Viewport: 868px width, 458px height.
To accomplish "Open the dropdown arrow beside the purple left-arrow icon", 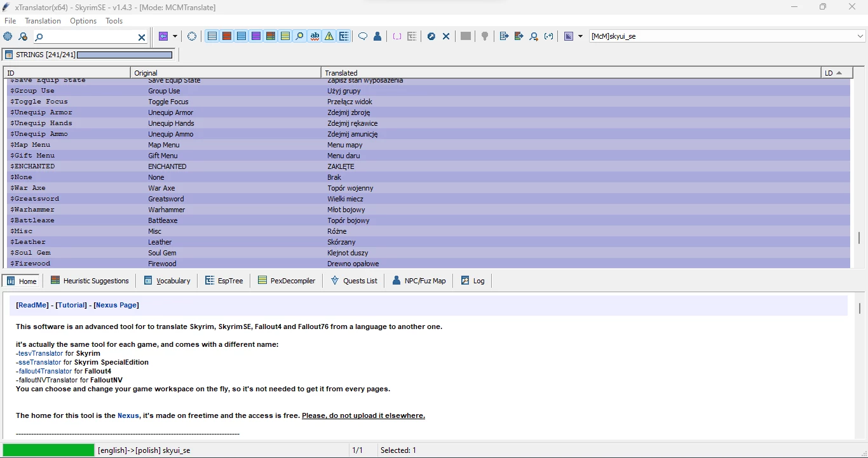I will coord(175,36).
